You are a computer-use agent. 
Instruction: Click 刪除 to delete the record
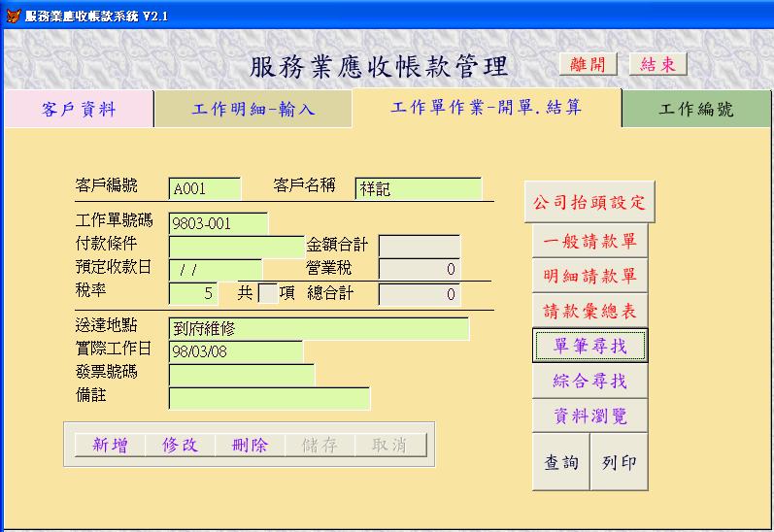coord(251,445)
